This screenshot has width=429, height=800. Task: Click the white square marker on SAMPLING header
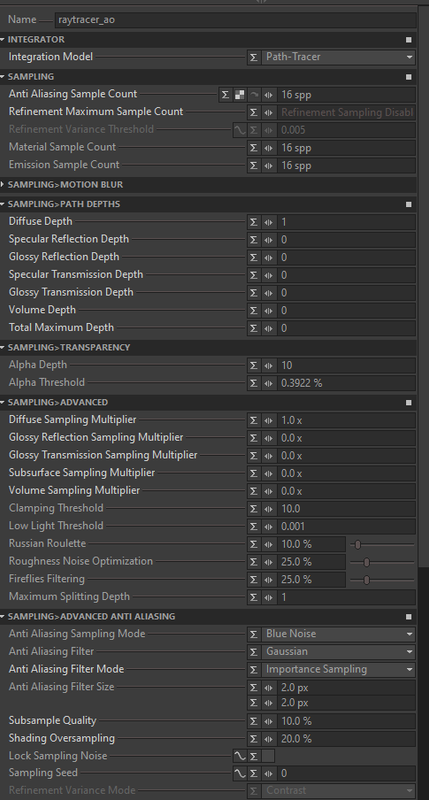pyautogui.click(x=409, y=77)
